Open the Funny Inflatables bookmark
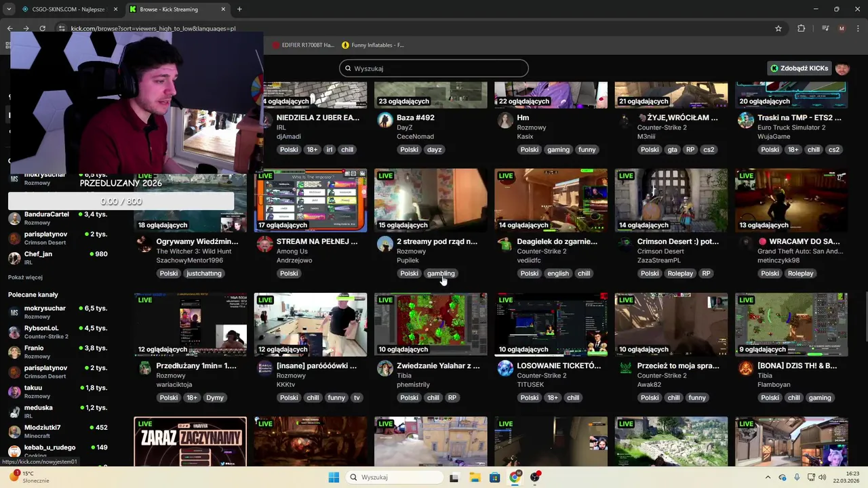868x488 pixels. tap(373, 45)
